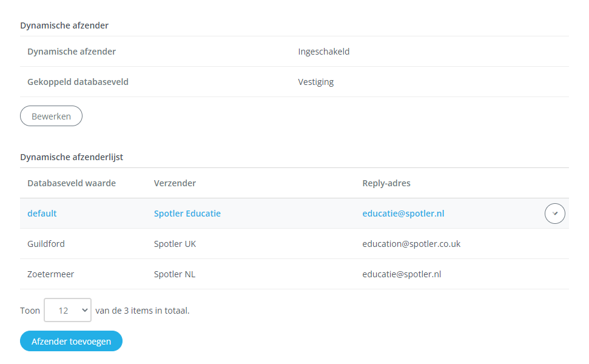This screenshot has width=589, height=364.
Task: Click the Dynamische afzenderlijst section heading
Action: [x=72, y=157]
